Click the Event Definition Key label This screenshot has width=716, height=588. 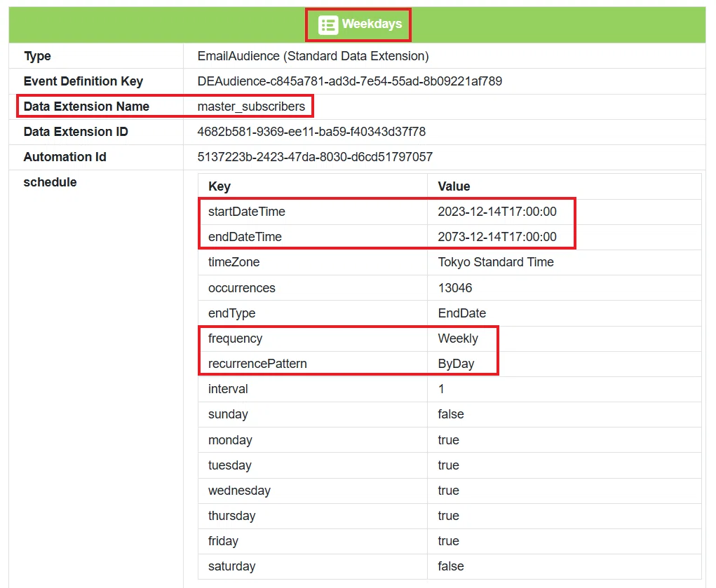coord(83,81)
